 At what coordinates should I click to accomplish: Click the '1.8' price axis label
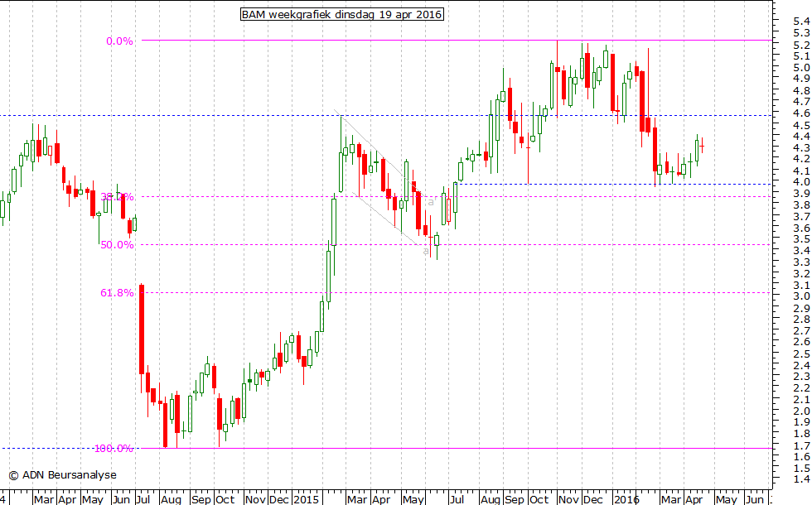801,434
